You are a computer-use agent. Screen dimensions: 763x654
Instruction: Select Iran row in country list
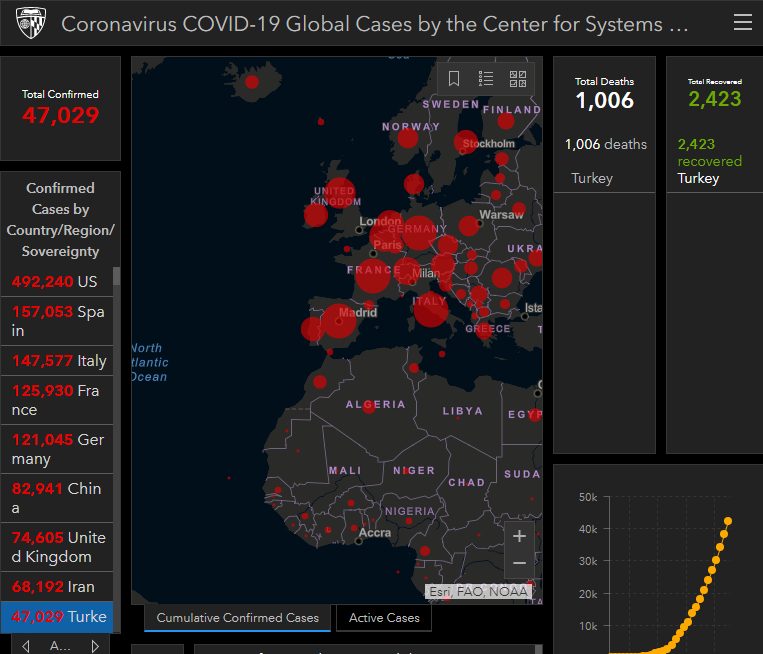(x=58, y=586)
